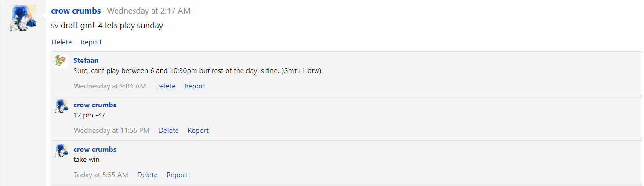Click the avatar beside the 'take win' comment
This screenshot has width=644, height=186.
(62, 150)
